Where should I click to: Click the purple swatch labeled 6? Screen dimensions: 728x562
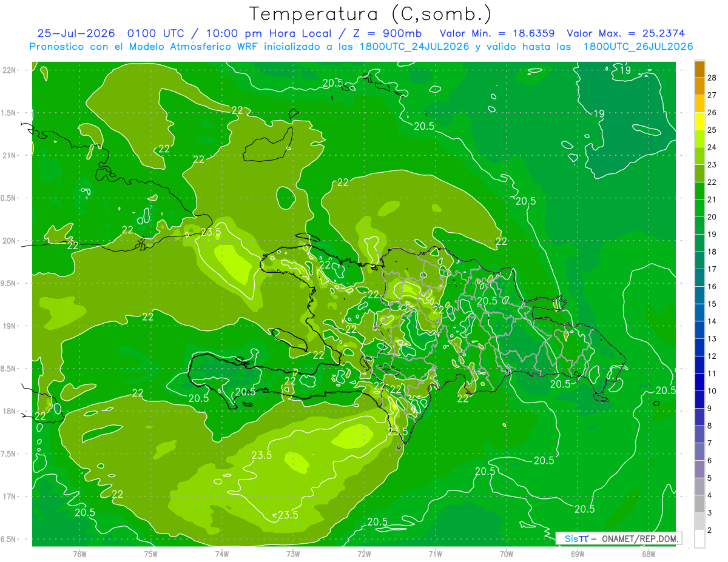pos(699,452)
